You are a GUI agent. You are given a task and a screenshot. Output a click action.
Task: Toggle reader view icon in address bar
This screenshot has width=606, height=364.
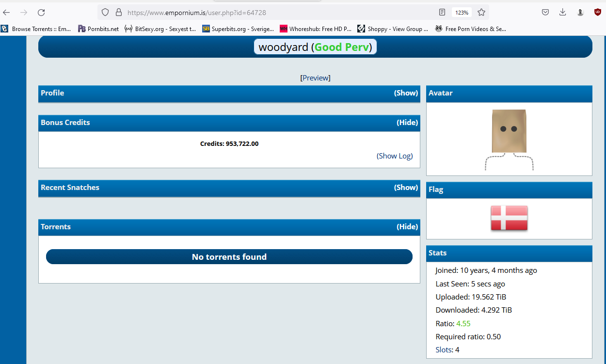coord(442,13)
